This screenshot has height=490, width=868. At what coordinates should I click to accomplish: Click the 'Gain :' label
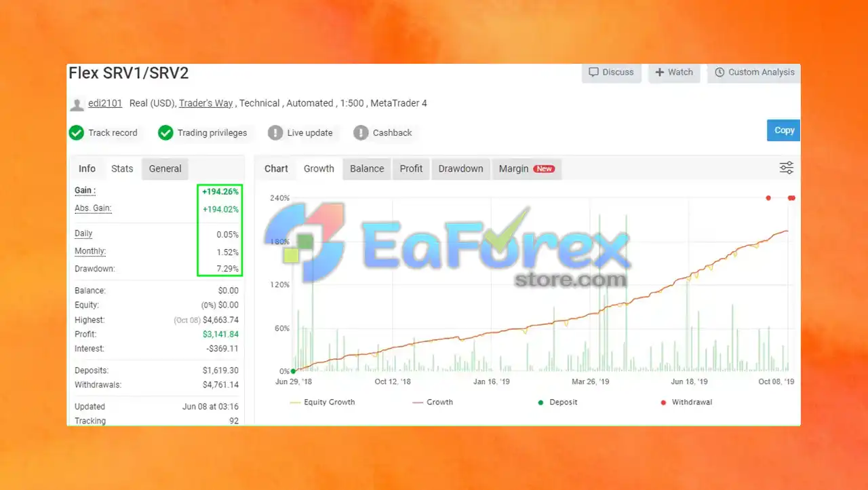[x=85, y=191]
